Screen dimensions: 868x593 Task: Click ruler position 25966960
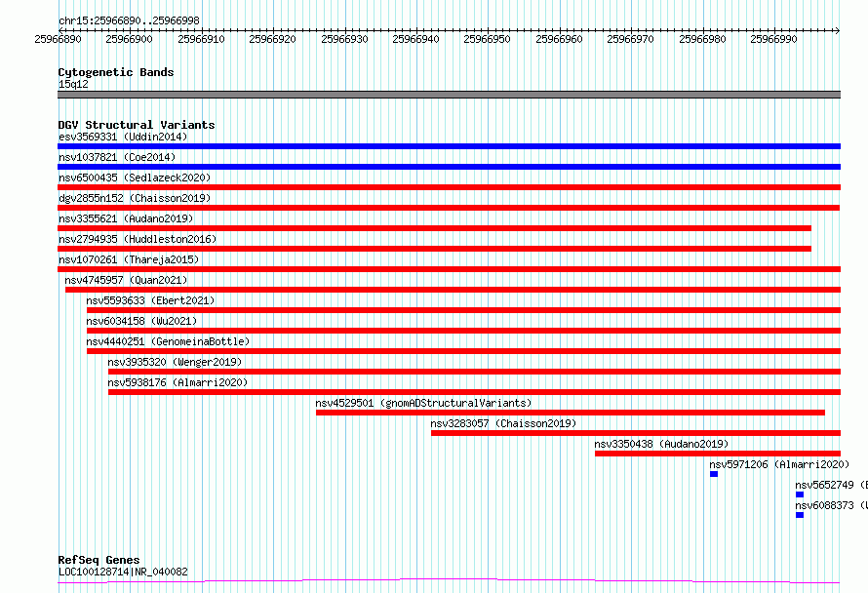point(559,39)
